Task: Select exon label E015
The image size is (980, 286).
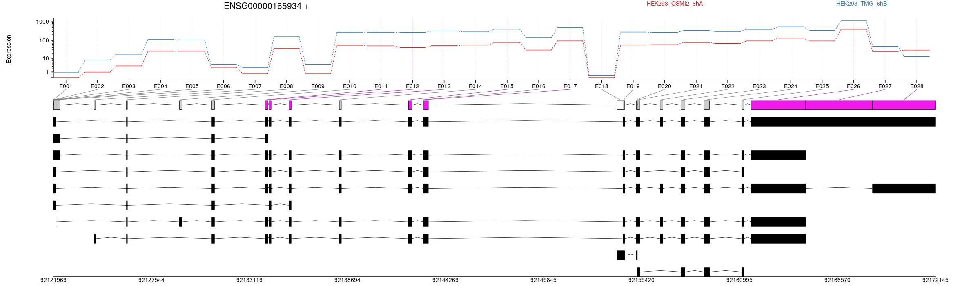Action: (x=507, y=86)
